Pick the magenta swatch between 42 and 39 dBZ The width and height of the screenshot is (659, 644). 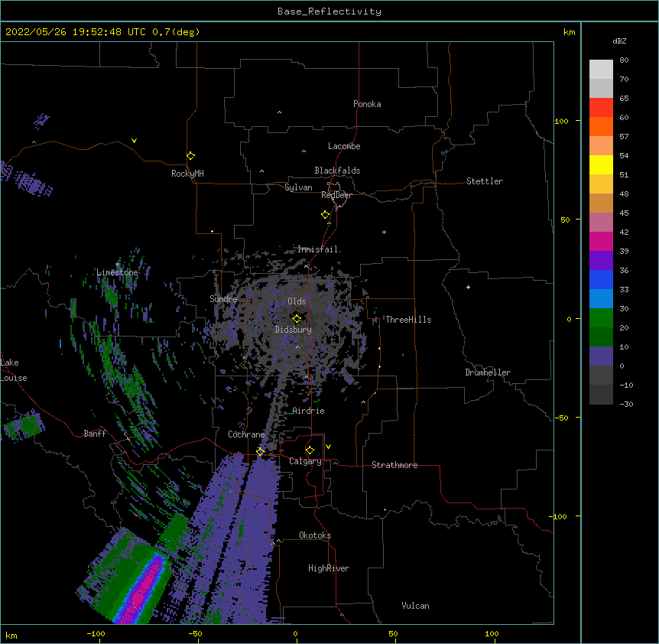(601, 241)
